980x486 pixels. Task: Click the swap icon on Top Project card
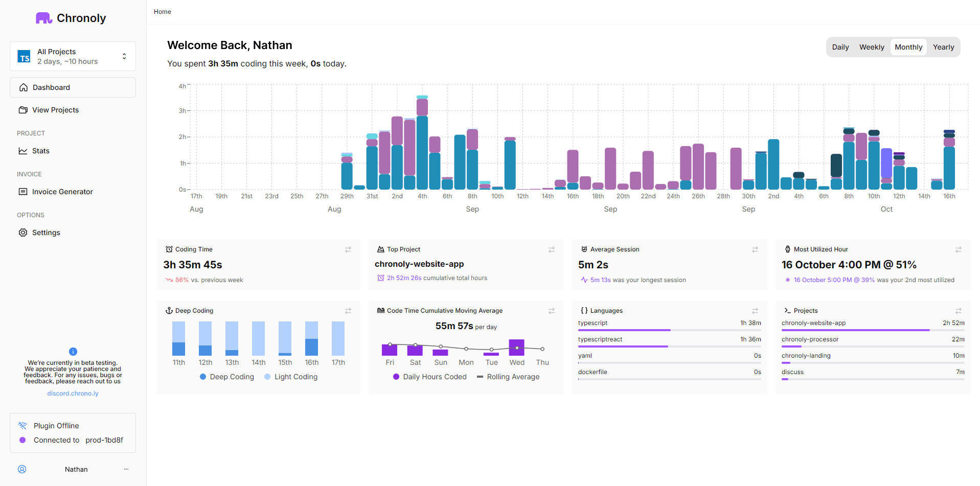[x=551, y=249]
